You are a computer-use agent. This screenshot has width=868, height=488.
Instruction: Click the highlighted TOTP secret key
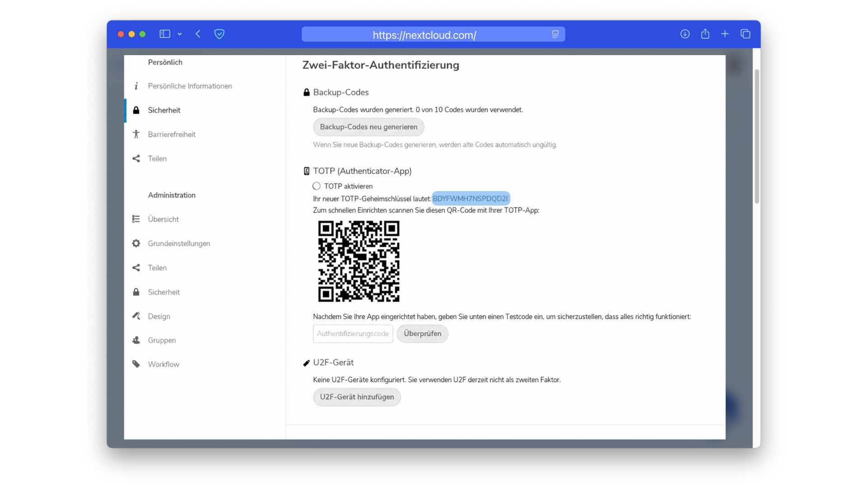tap(471, 198)
